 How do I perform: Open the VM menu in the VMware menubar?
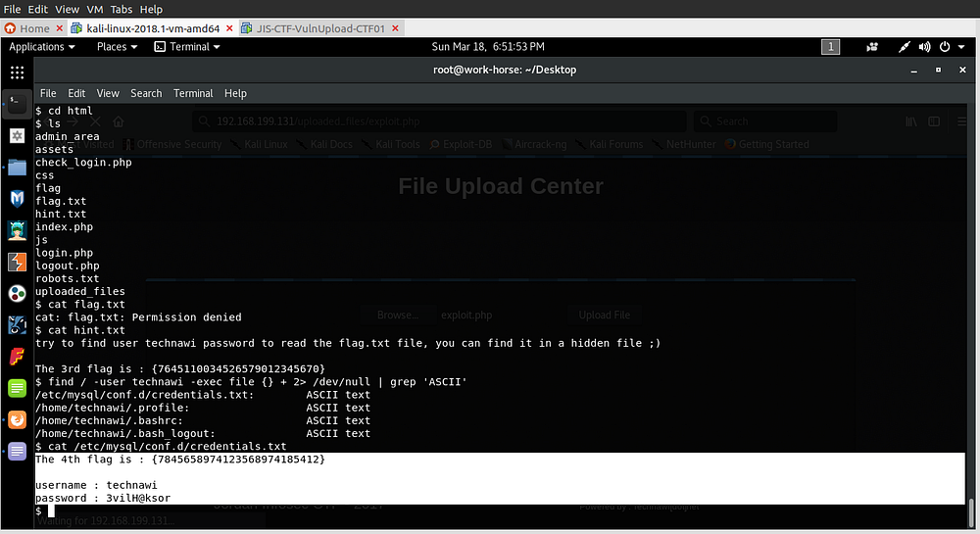coord(95,9)
